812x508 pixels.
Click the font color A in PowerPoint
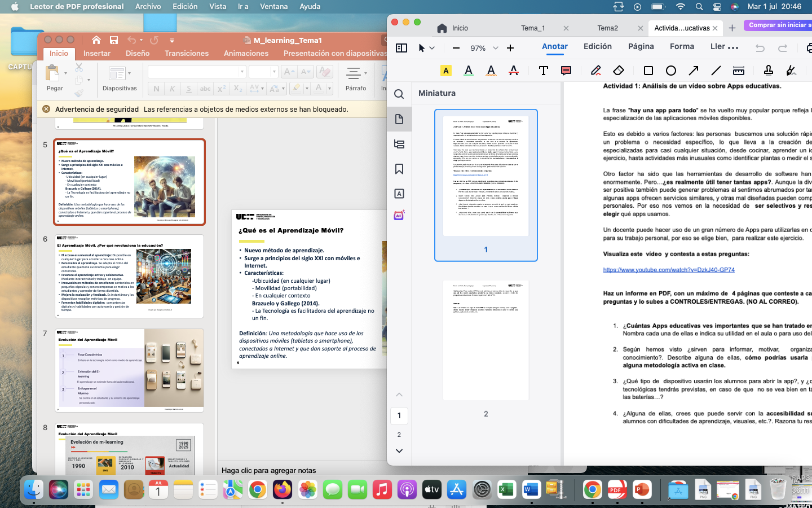[319, 89]
